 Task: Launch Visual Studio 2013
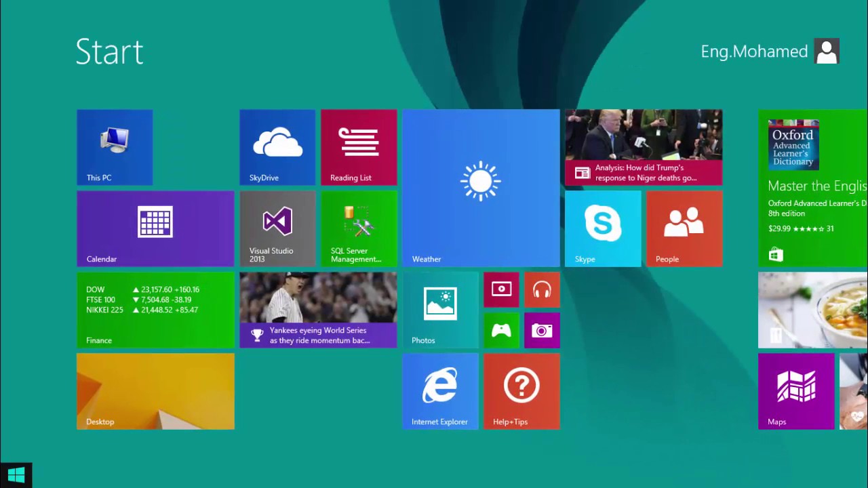(x=277, y=228)
